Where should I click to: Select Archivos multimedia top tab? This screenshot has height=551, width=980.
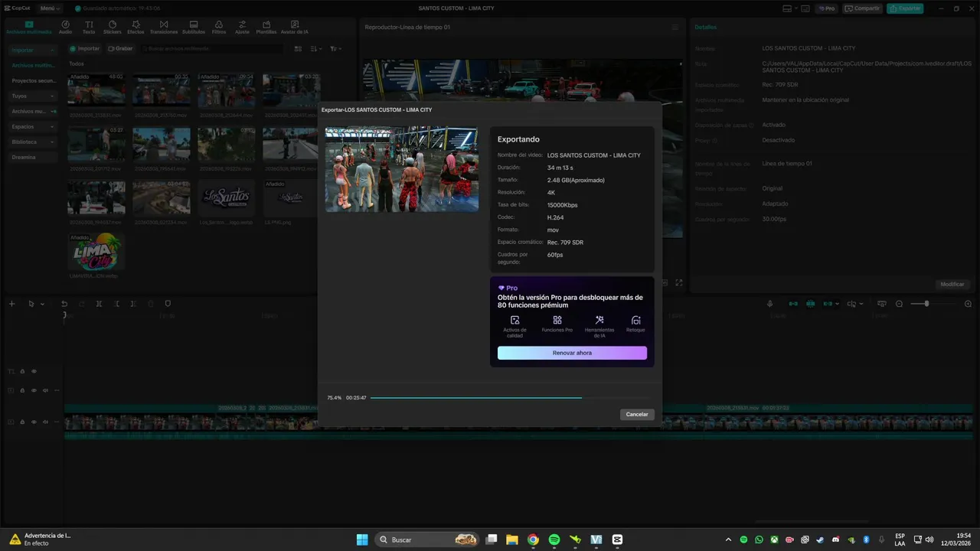tap(29, 28)
